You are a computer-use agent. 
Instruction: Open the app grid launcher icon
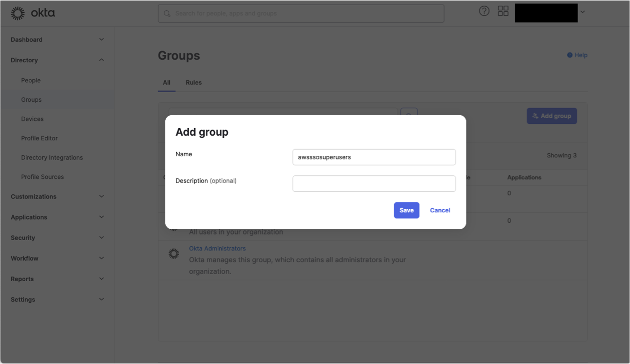tap(503, 10)
